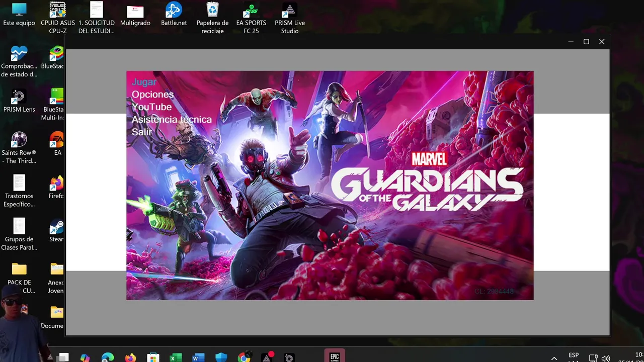644x362 pixels.
Task: Select YouTube in the launcher menu
Action: (x=151, y=107)
